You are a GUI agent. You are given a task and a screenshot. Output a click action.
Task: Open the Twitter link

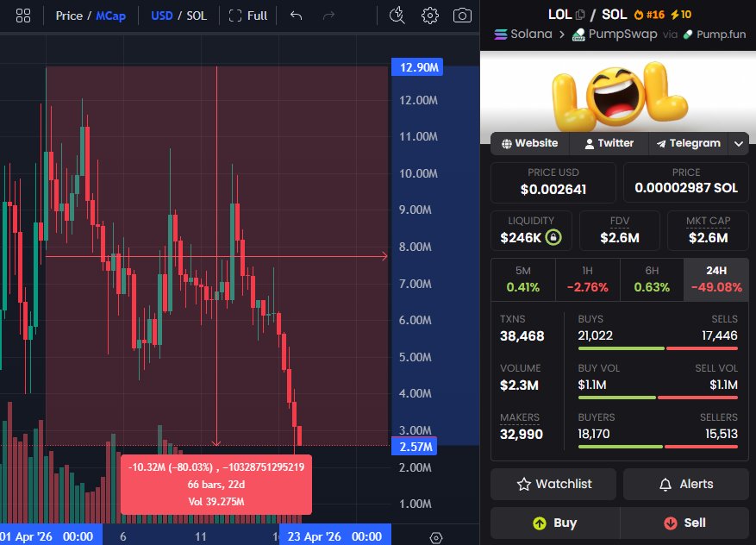[609, 143]
